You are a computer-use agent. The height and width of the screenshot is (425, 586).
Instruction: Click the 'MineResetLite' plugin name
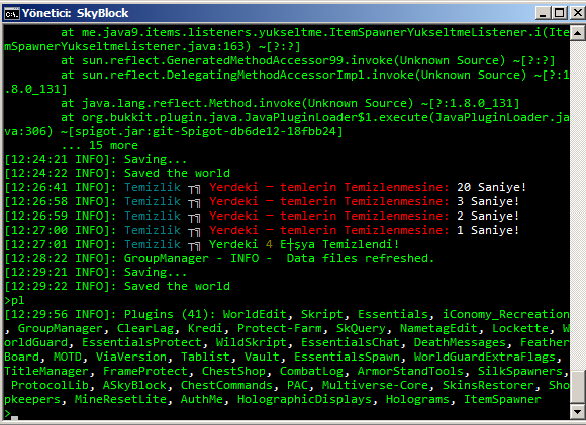[121, 400]
